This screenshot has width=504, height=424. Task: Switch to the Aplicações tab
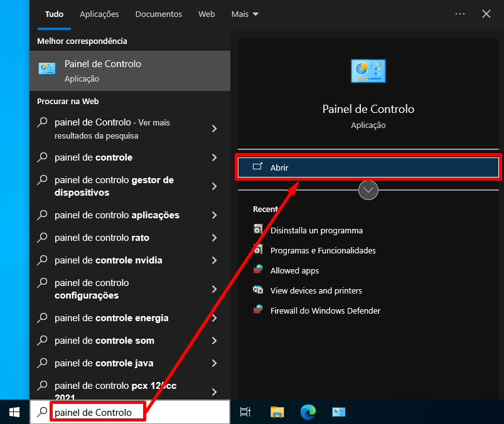[99, 14]
